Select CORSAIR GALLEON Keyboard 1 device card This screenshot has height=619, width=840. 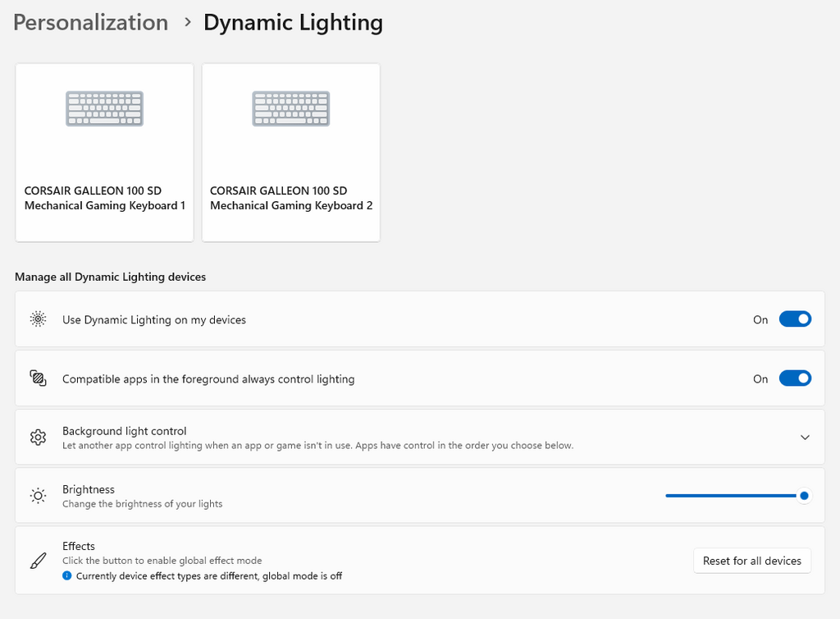pos(104,153)
